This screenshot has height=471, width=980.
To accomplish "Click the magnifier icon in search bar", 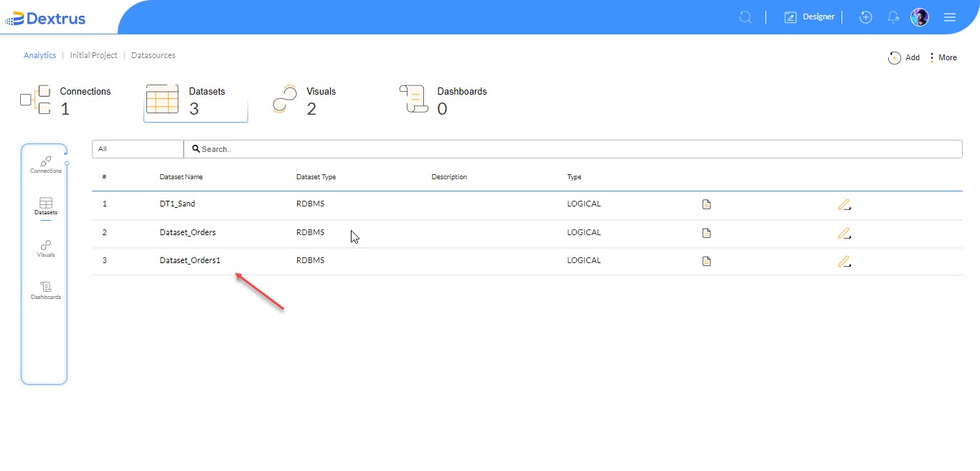I will coord(196,149).
